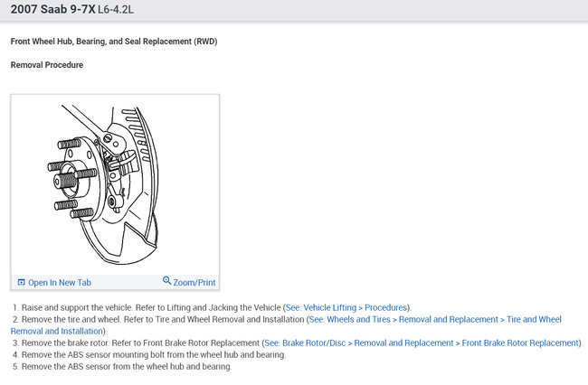This screenshot has height=385, width=588.
Task: Open the diagram via Open In New Tab
Action: [59, 282]
